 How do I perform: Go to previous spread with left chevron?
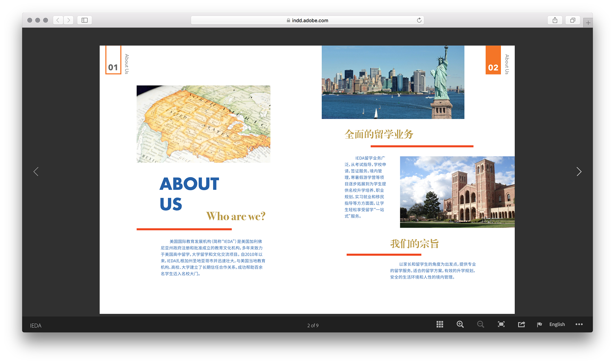coord(36,172)
